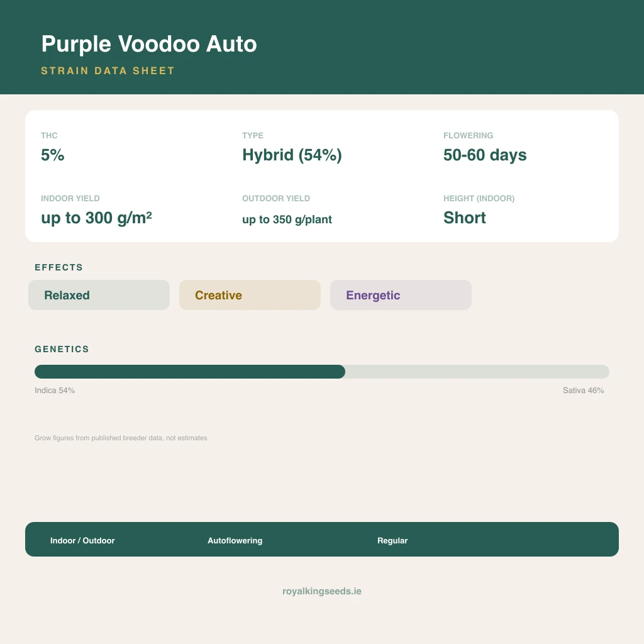Click the 50-60 days flowering value
644x644 pixels.
pyautogui.click(x=485, y=155)
